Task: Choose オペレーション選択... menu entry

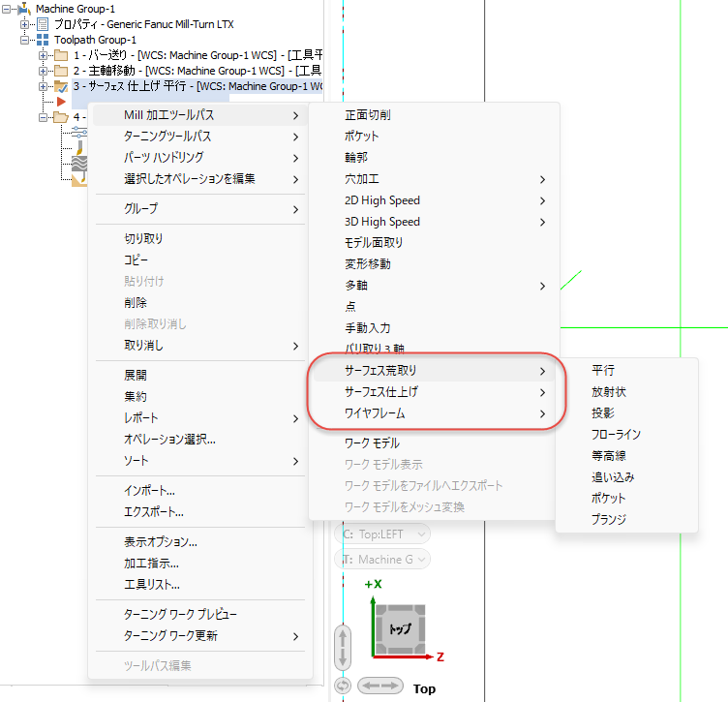Action: click(x=200, y=440)
